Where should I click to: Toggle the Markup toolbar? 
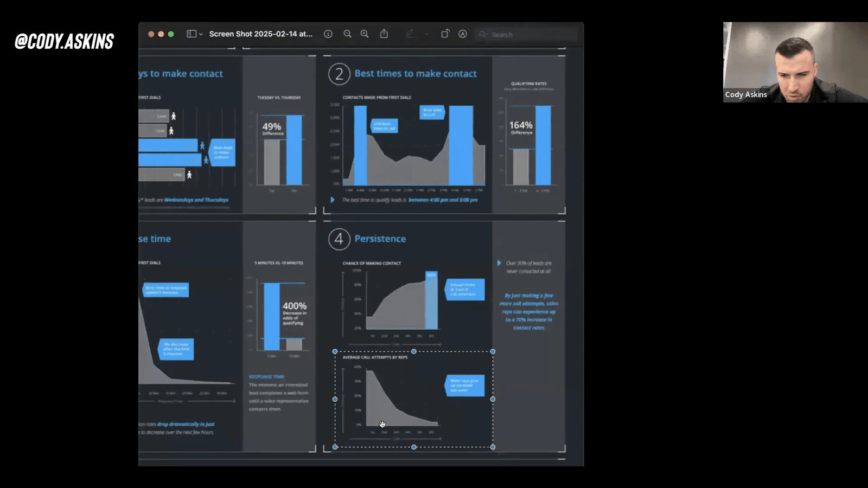point(463,34)
